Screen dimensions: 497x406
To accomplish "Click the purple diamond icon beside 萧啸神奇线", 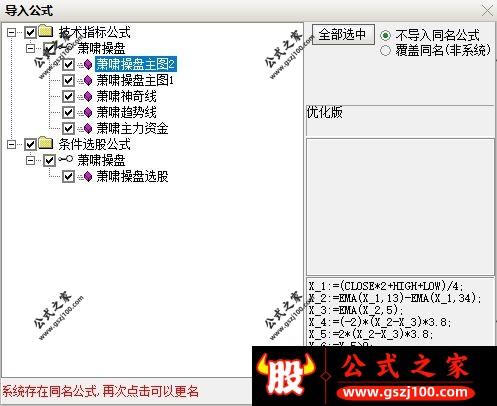I will coord(88,96).
